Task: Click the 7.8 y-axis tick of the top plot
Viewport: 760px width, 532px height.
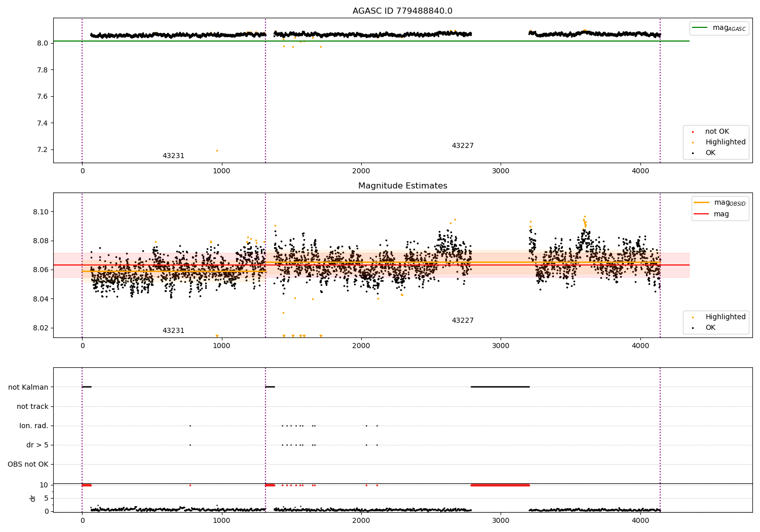Action: click(x=43, y=70)
